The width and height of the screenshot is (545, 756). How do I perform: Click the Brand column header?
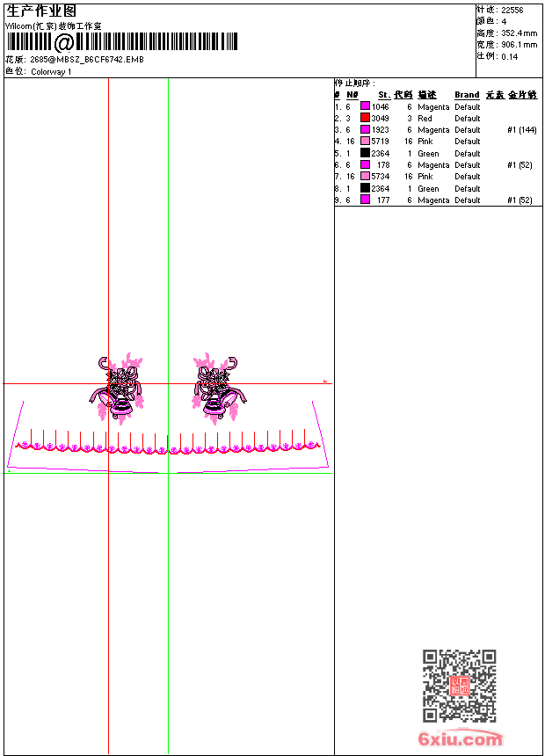pos(467,95)
